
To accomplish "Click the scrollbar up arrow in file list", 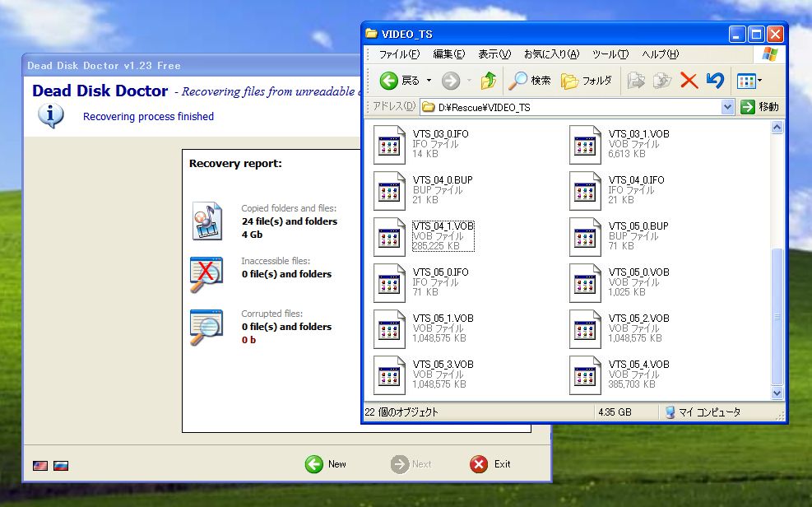I will [777, 128].
